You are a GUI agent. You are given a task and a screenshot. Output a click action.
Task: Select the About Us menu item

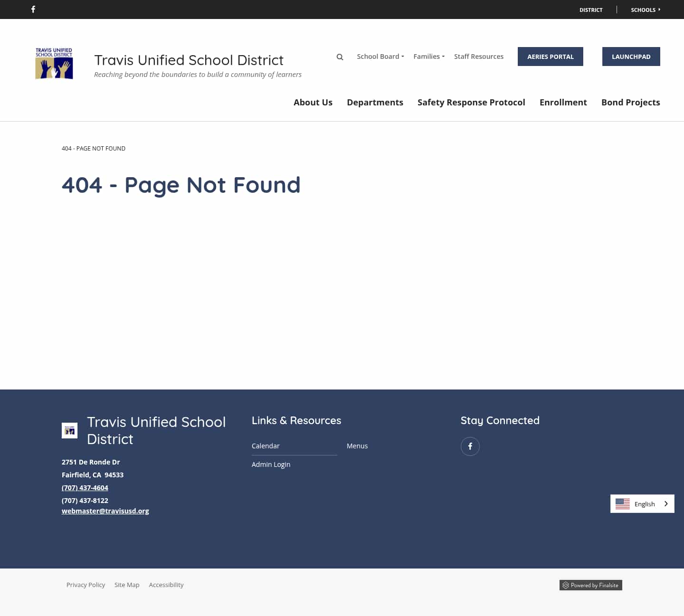tap(313, 102)
